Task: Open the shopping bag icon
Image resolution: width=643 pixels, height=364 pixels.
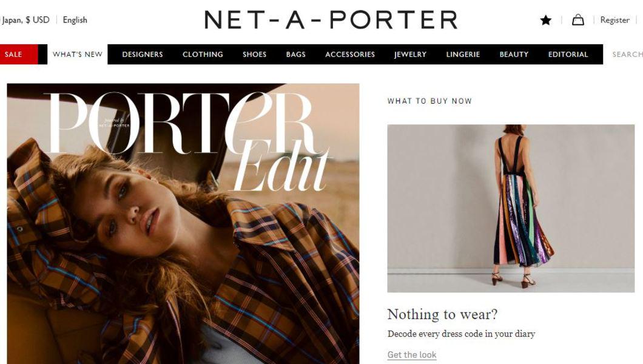Action: tap(578, 19)
